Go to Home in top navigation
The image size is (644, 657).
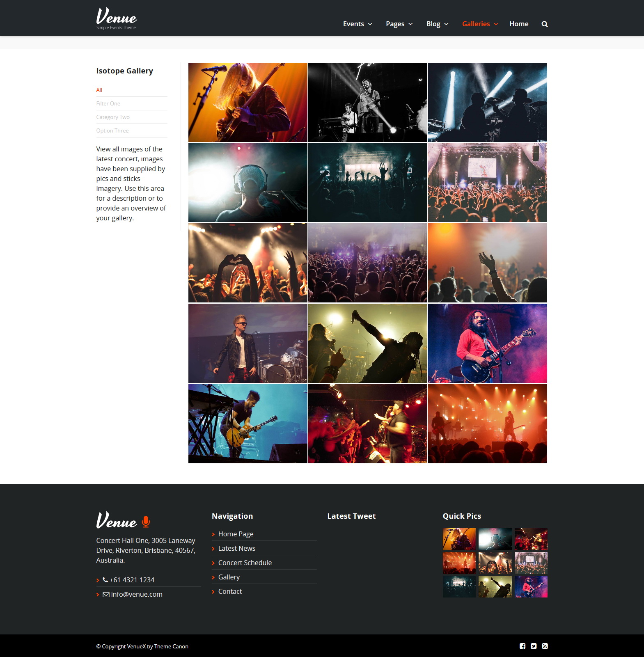click(x=519, y=24)
